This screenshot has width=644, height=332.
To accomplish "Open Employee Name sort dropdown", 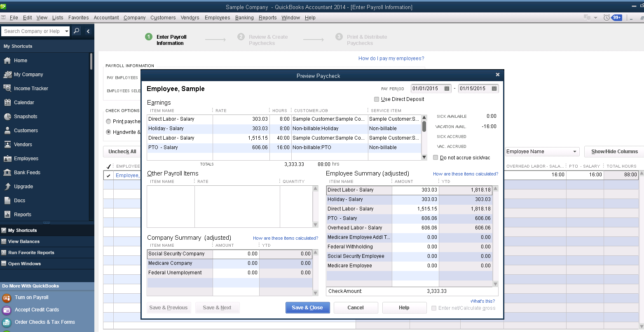I will tap(575, 152).
